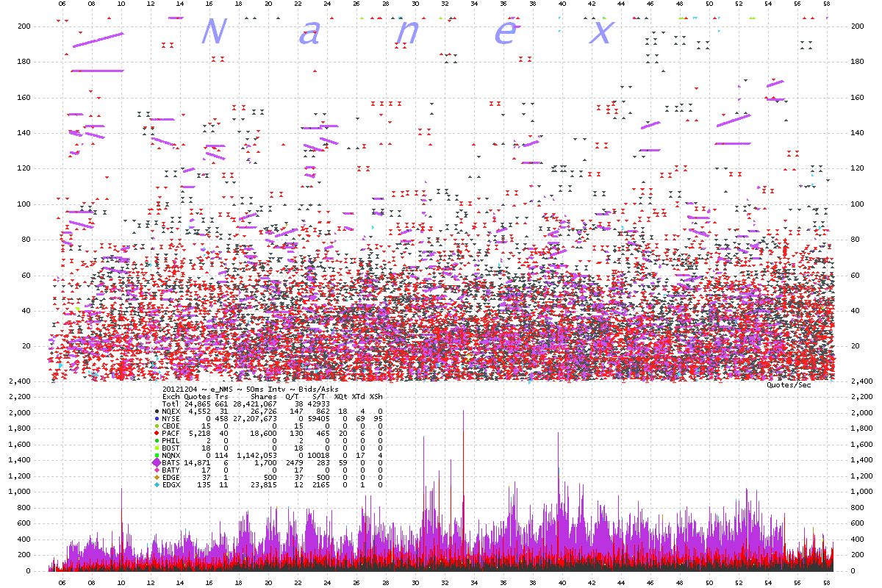This screenshot has width=882, height=588.
Task: Click the 'Quotes/Sec' axis label
Action: [x=789, y=385]
